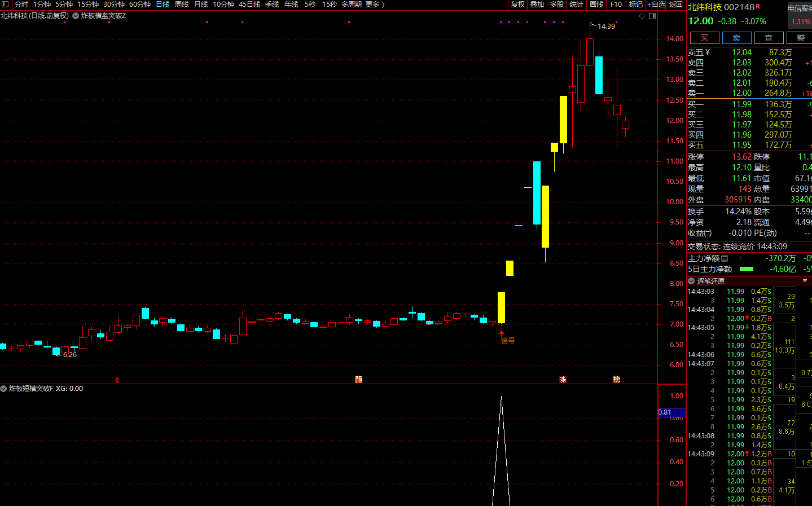Viewport: 812px width, 506px height.
Task: Open the 画线 drawing tools
Action: [596, 5]
